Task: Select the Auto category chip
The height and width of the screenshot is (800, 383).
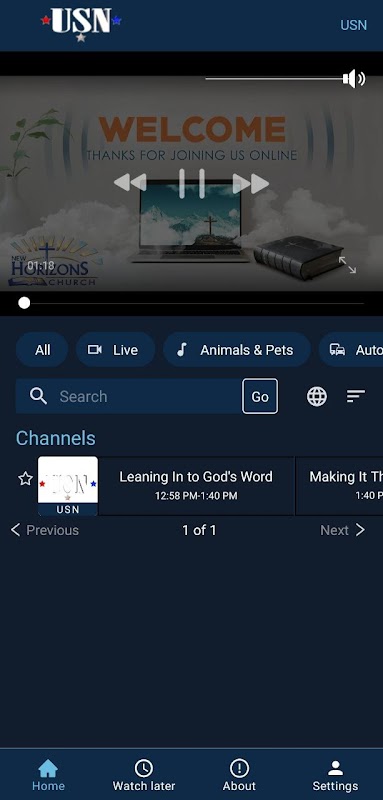Action: (351, 349)
